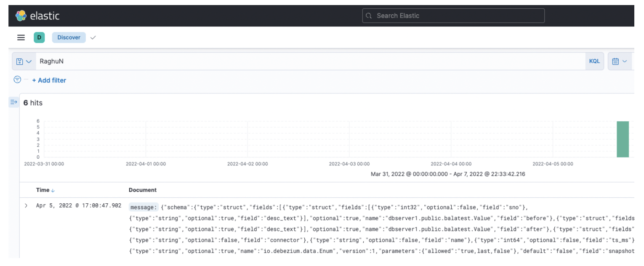Switch query language via KQL button
This screenshot has width=644, height=266.
pyautogui.click(x=594, y=61)
